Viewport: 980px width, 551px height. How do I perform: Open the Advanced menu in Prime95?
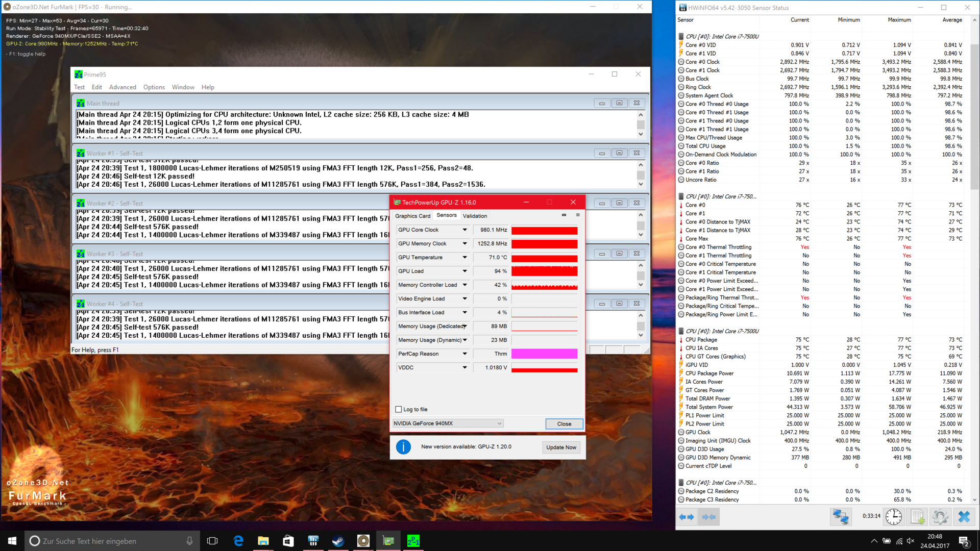[122, 87]
